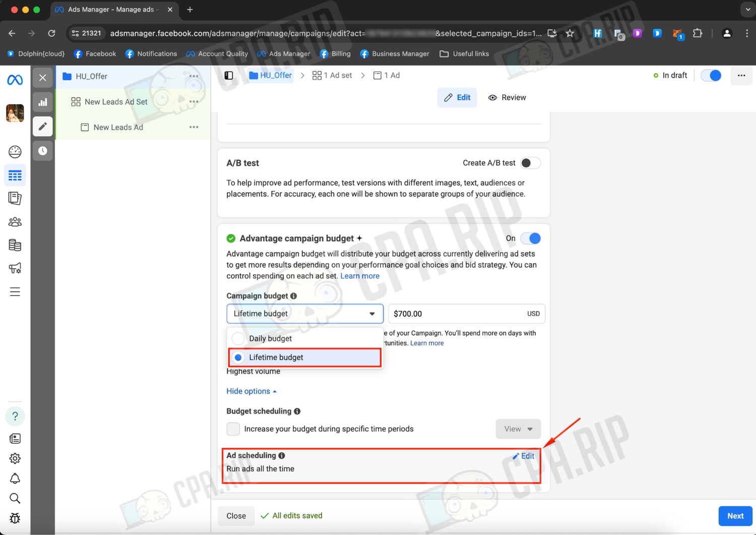Click the Meta logo icon
The image size is (756, 535).
tap(15, 80)
